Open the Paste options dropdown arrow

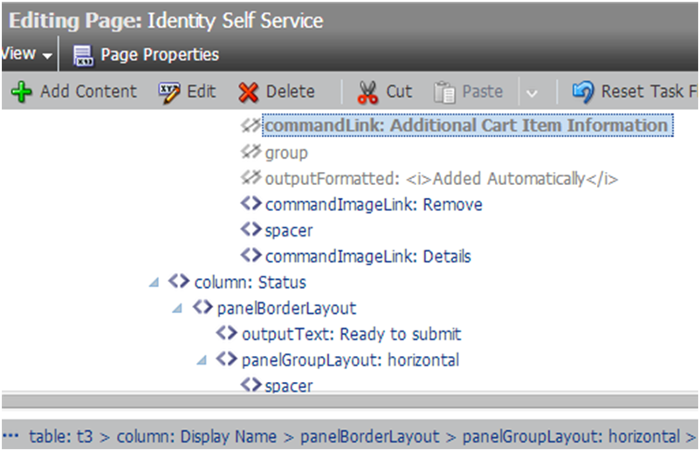coord(532,92)
